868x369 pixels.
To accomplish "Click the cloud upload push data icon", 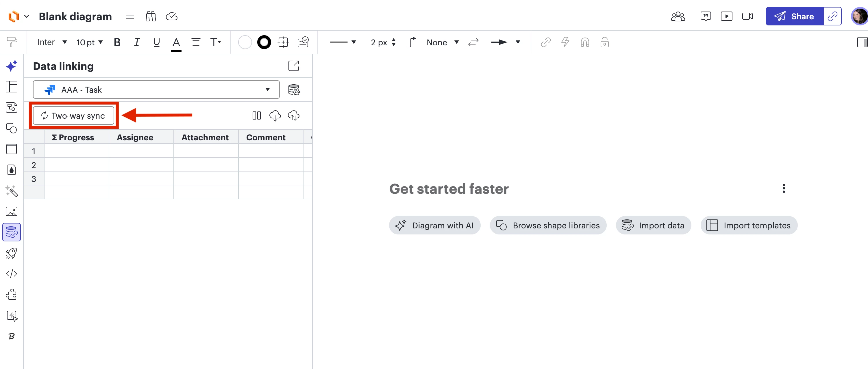I will [293, 115].
